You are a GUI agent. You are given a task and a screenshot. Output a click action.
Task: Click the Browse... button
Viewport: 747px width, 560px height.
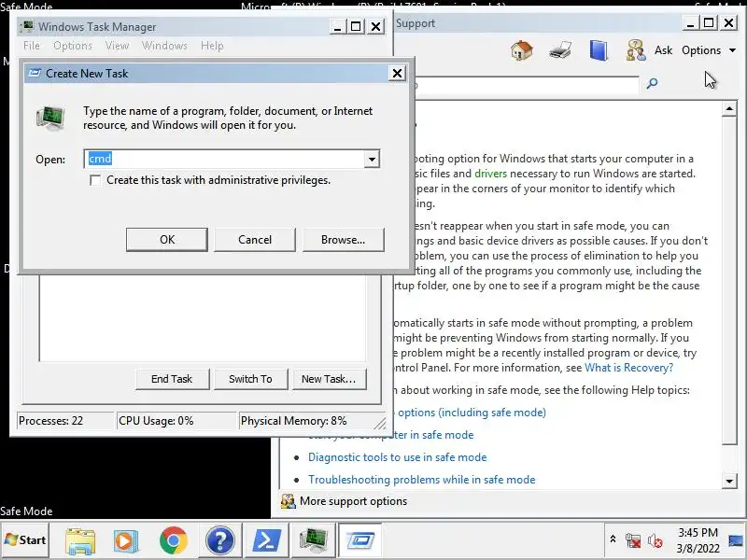[343, 240]
